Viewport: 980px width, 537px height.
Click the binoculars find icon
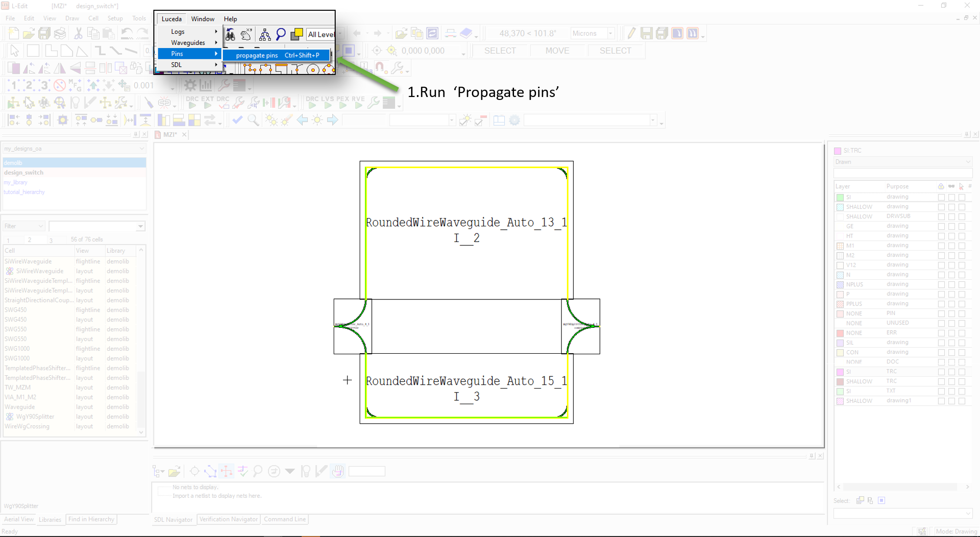click(x=230, y=34)
